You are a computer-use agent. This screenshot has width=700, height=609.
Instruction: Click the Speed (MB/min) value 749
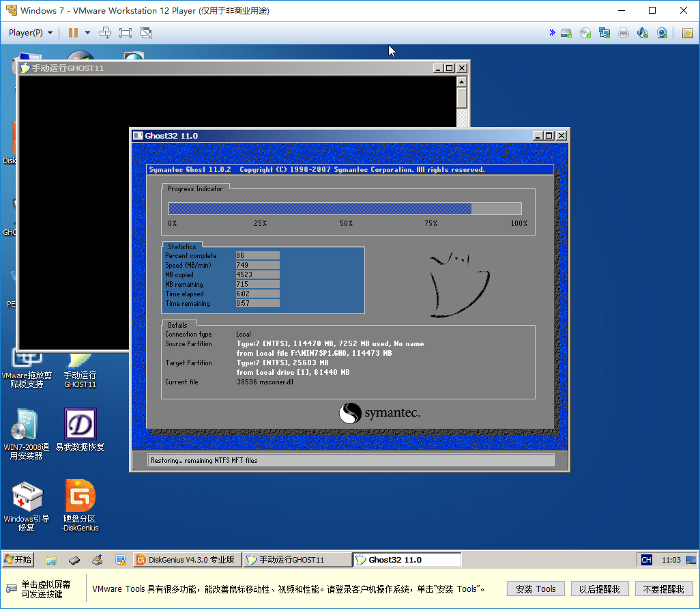point(258,265)
